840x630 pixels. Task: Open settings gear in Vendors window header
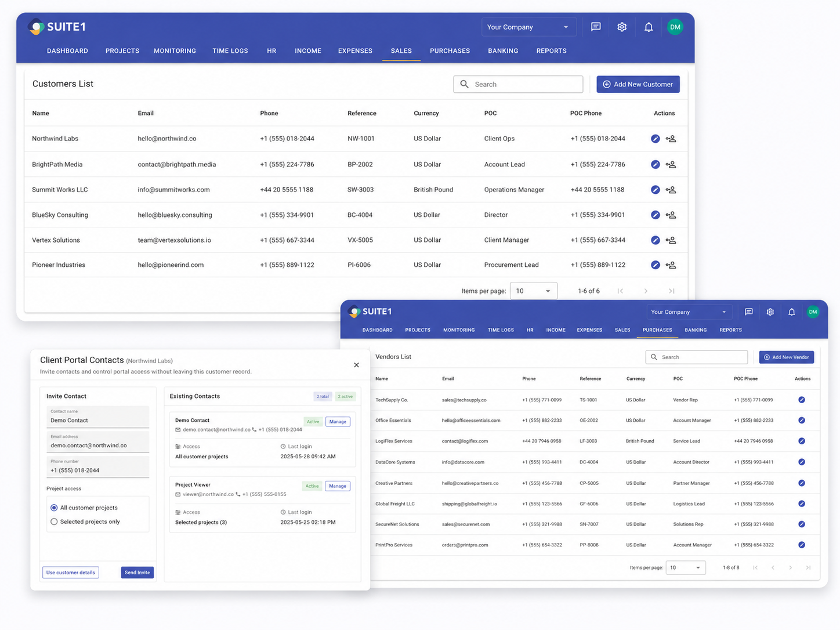[x=770, y=312]
